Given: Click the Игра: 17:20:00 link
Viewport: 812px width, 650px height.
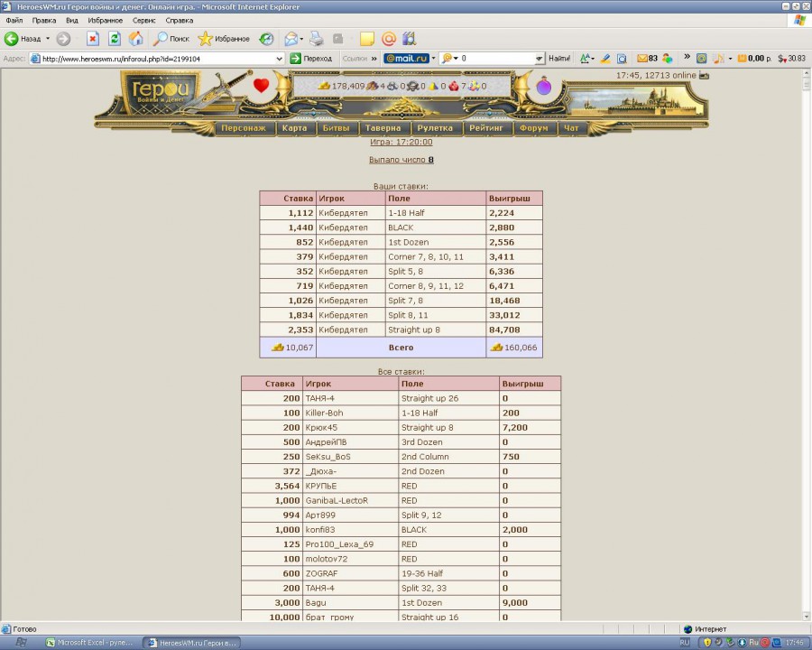Looking at the screenshot, I should click(x=401, y=142).
